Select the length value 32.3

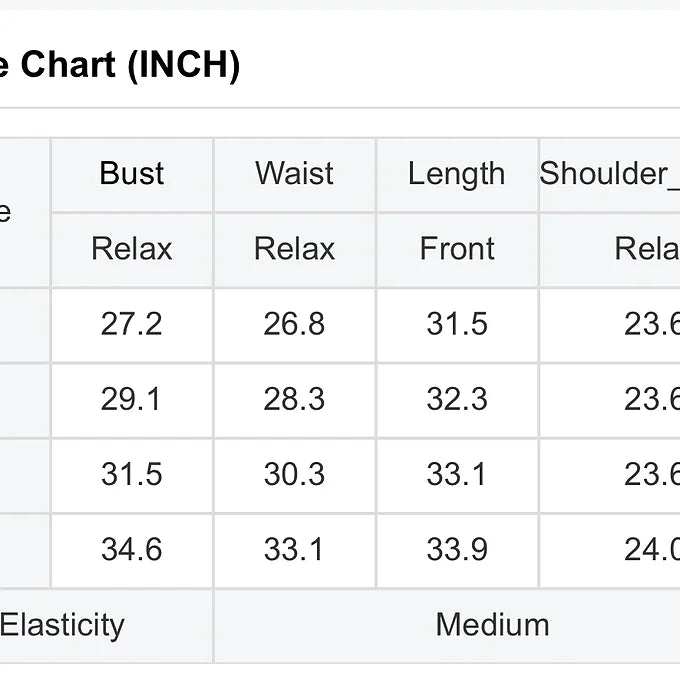(x=457, y=399)
